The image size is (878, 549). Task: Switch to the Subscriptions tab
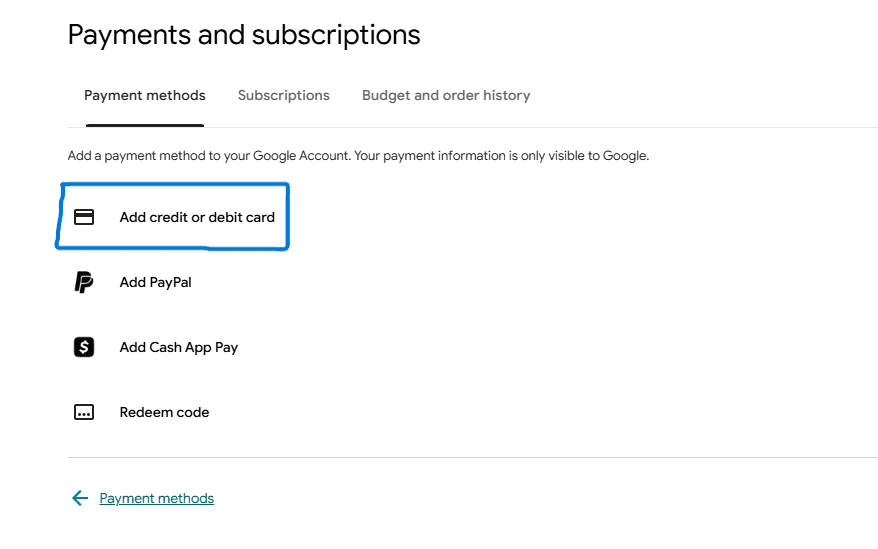point(284,96)
